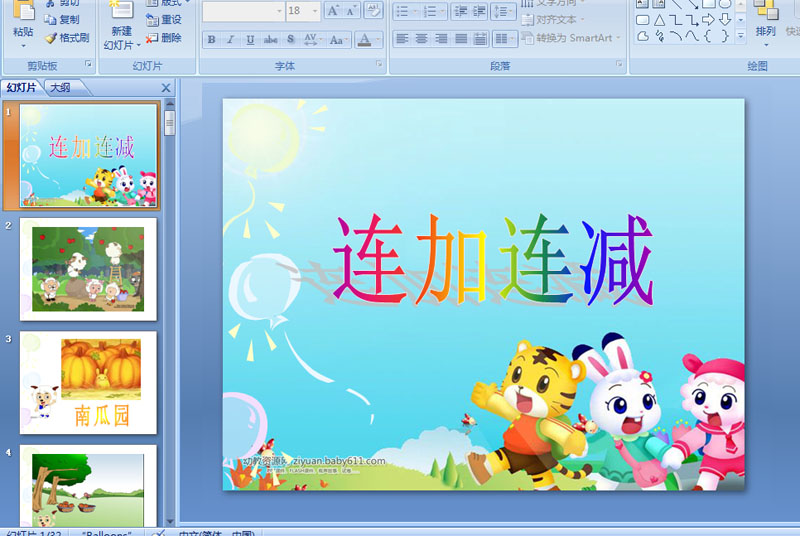
Task: Select the Left Brace shape
Action: (x=708, y=36)
